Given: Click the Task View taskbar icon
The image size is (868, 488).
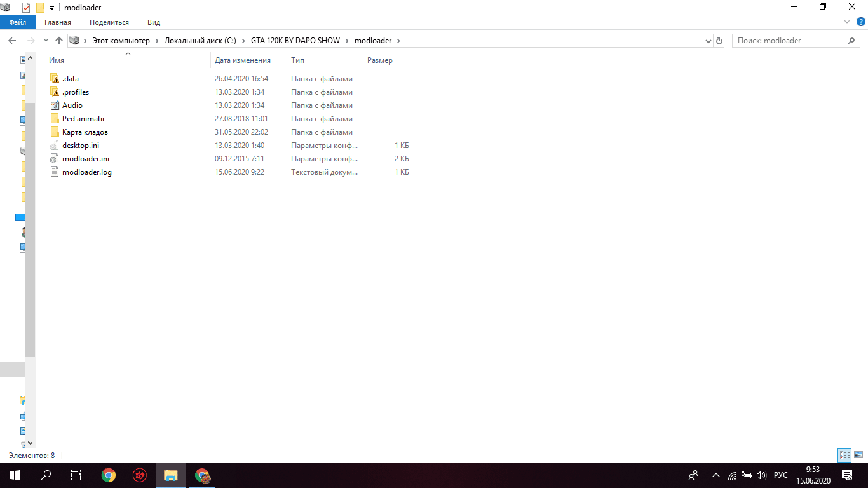Looking at the screenshot, I should click(x=76, y=475).
